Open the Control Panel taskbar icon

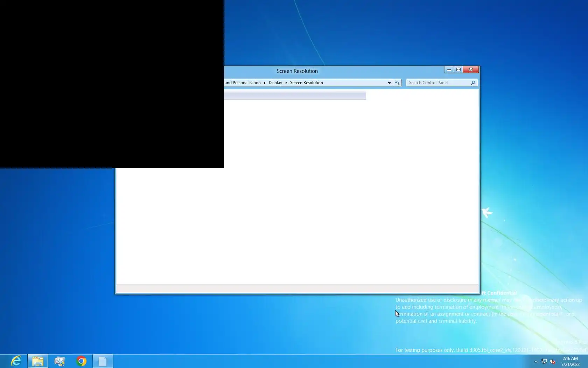[59, 361]
